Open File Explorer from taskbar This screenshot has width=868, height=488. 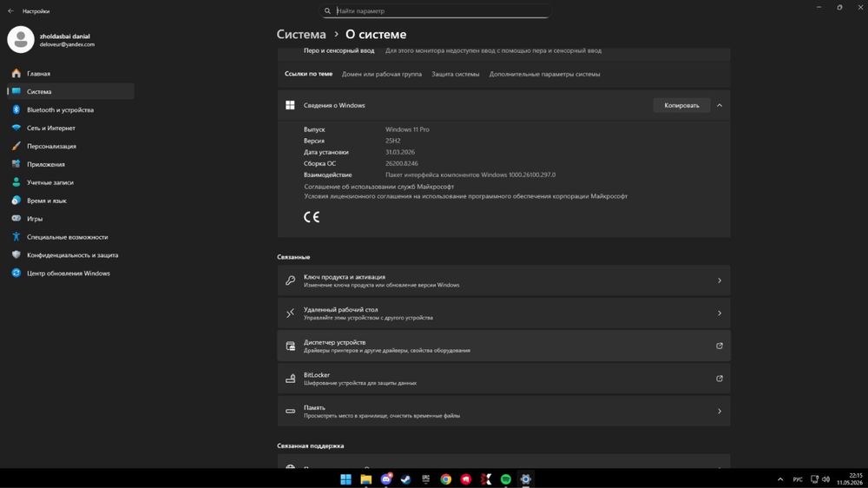tap(366, 479)
